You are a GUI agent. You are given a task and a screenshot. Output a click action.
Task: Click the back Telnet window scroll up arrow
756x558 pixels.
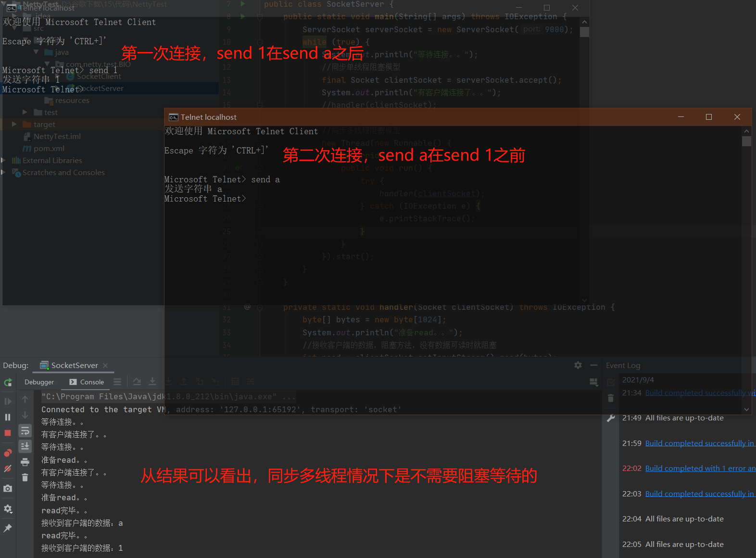[584, 22]
